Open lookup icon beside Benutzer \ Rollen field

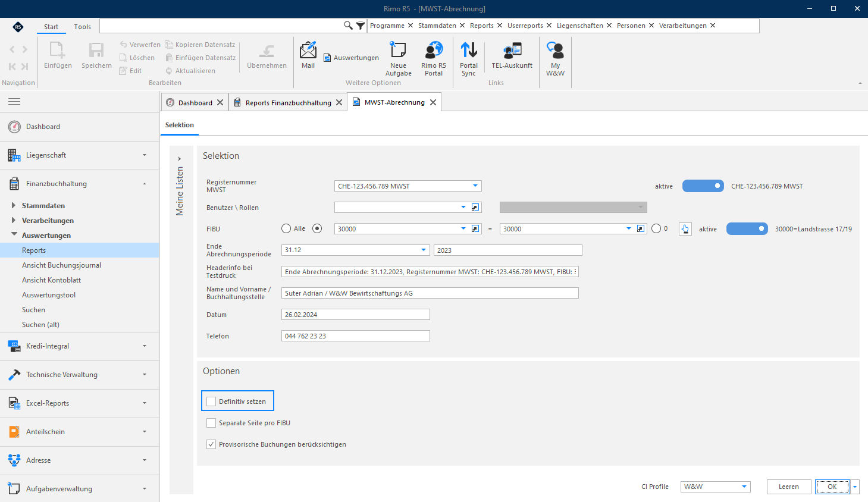coord(475,207)
